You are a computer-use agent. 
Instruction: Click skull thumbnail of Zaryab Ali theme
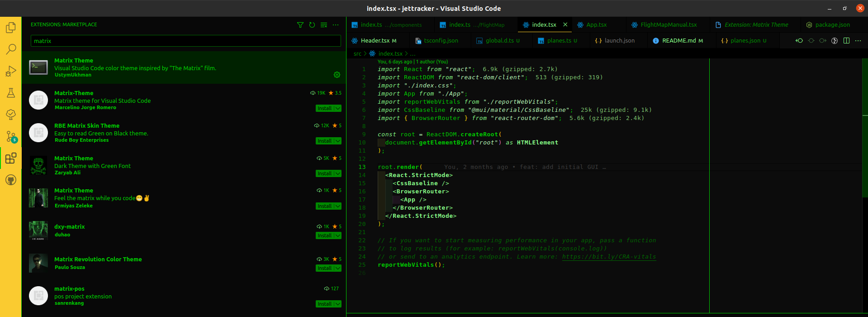pos(38,165)
